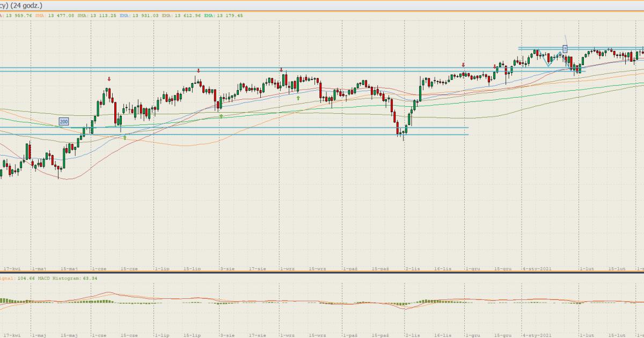This screenshot has width=644, height=338.
Task: Select the EMA 13 931.03 legend label
Action: [139, 16]
